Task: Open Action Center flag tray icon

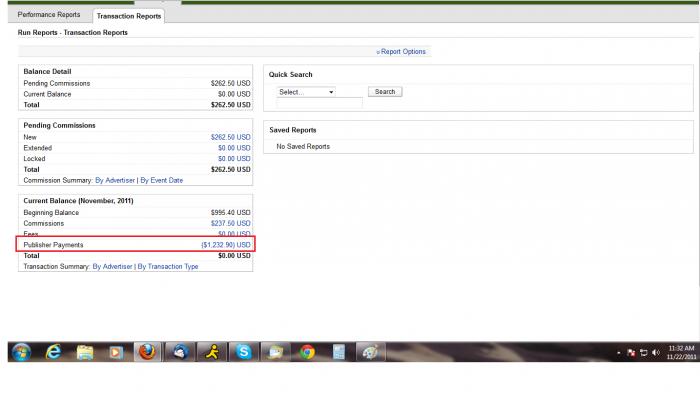Action: 631,353
